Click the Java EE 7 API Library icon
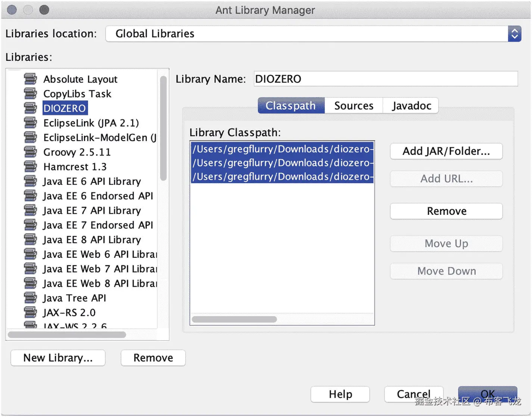The image size is (532, 417). [30, 210]
